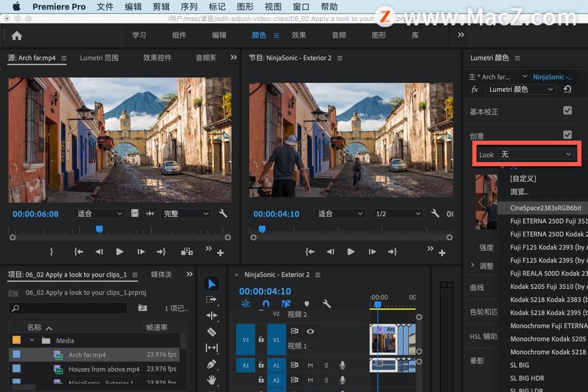Toggle Snap in timeline
This screenshot has height=392, width=588.
click(x=265, y=304)
